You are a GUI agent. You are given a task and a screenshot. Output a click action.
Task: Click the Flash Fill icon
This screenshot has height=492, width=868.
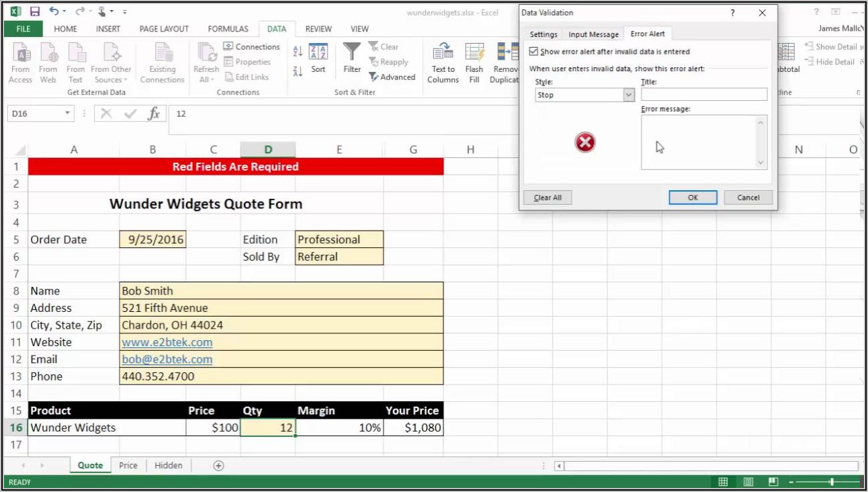pos(474,52)
